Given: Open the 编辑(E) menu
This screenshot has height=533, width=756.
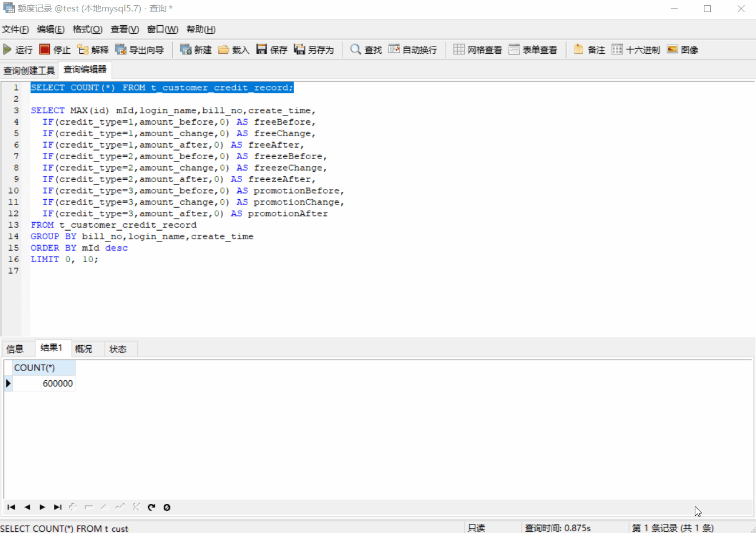Looking at the screenshot, I should coord(51,29).
